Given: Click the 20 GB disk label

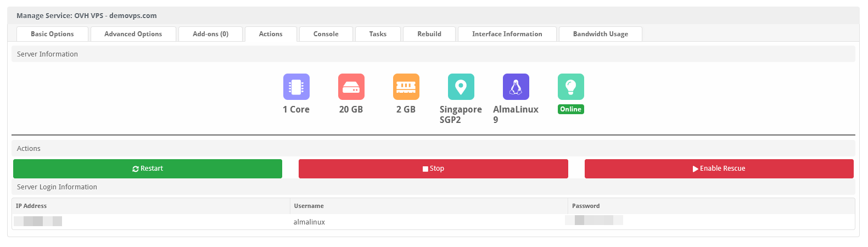Looking at the screenshot, I should (351, 110).
